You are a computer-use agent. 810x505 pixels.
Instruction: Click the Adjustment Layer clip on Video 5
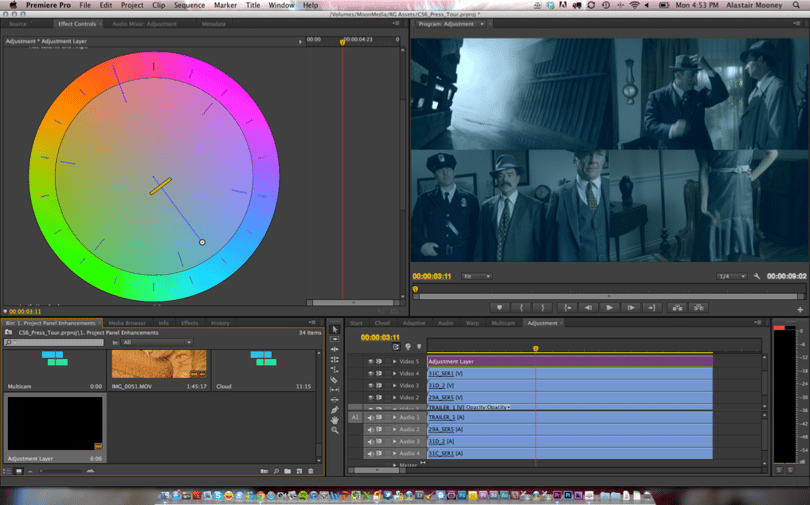[570, 361]
